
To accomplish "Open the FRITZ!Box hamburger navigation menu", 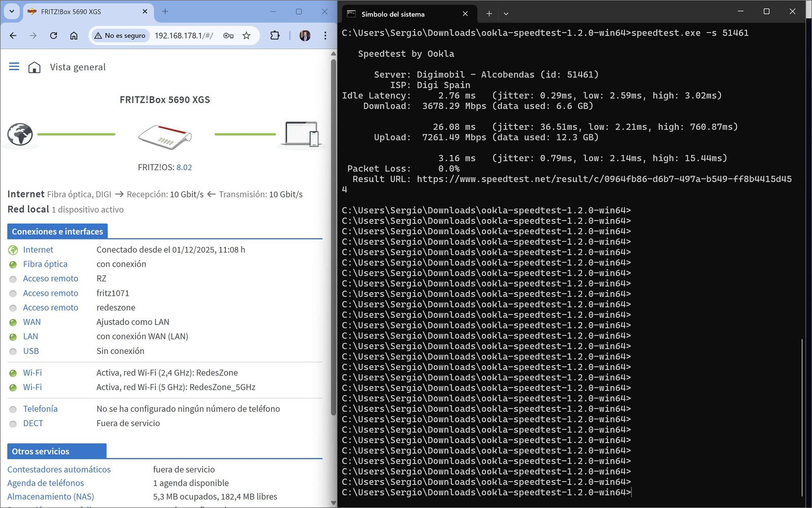I will tap(14, 66).
